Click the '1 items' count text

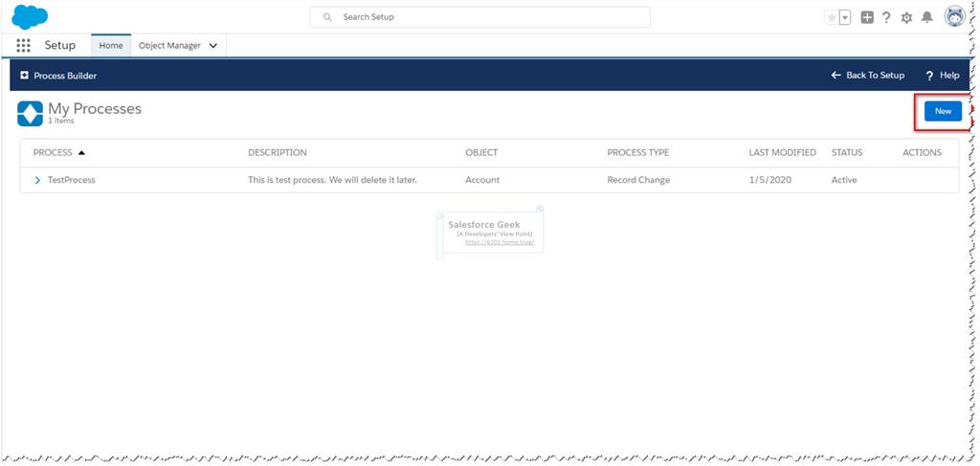[61, 122]
